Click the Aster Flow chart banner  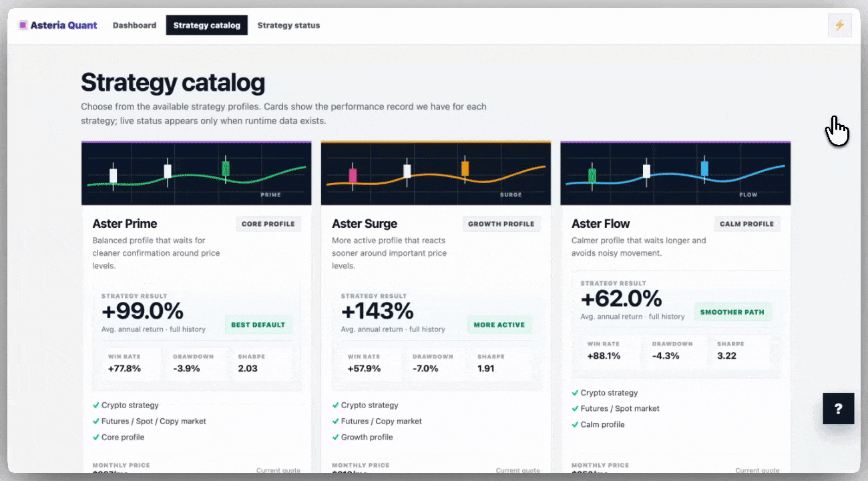coord(675,174)
